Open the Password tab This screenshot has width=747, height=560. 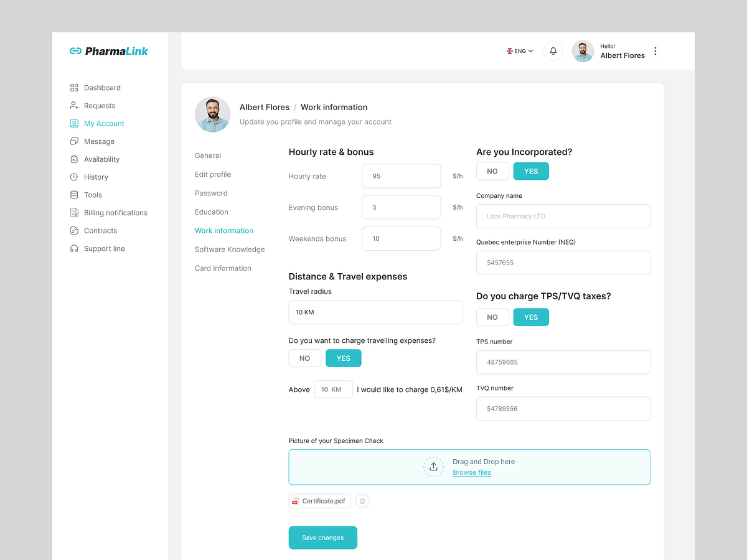(211, 193)
